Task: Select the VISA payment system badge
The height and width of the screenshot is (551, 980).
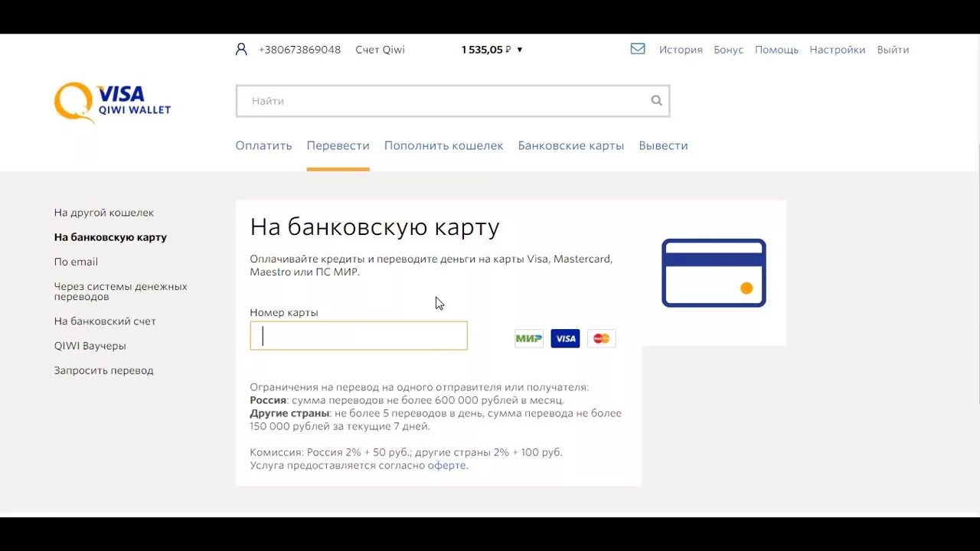Action: (565, 338)
